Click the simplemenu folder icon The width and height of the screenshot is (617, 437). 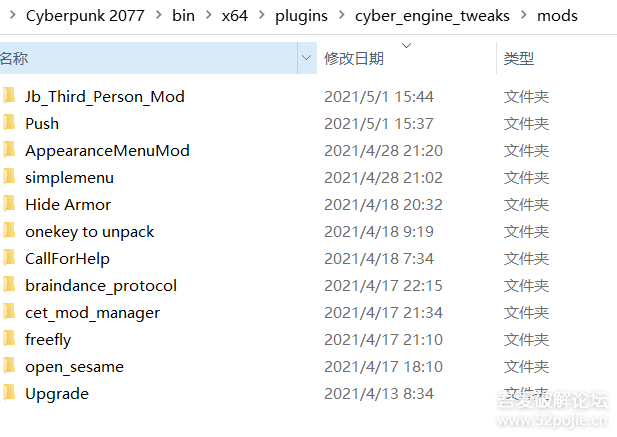(10, 177)
